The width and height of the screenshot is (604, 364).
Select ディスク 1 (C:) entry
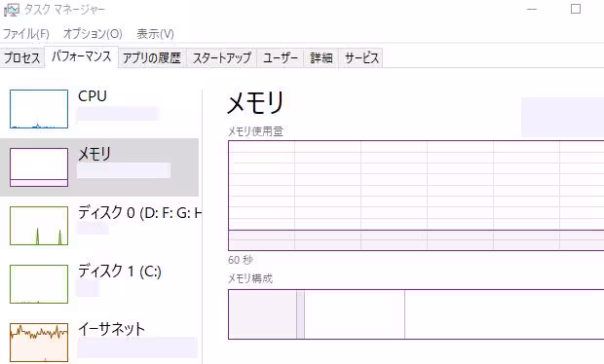point(99,284)
